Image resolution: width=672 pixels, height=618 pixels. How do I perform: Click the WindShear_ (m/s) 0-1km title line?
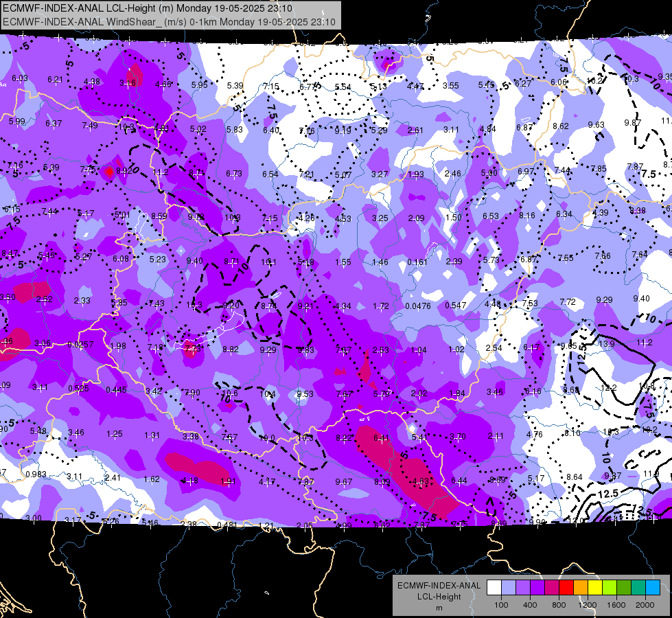coord(170,22)
